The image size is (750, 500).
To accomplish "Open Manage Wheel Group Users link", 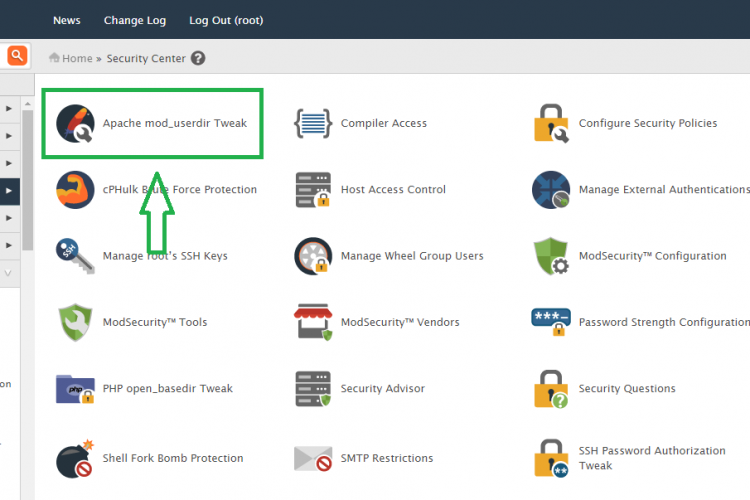I will pyautogui.click(x=412, y=256).
